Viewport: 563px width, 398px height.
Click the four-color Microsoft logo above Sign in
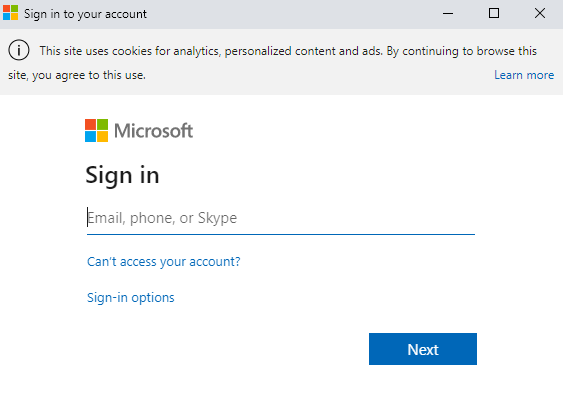click(96, 130)
